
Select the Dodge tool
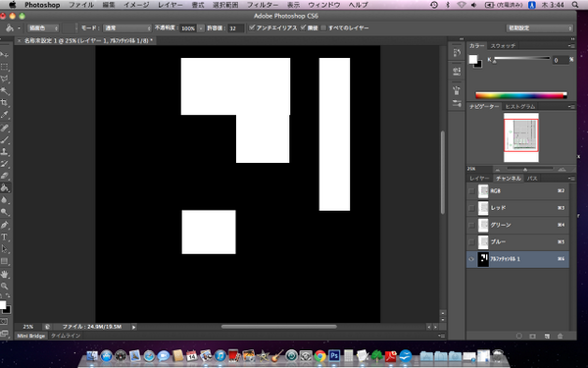[5, 212]
